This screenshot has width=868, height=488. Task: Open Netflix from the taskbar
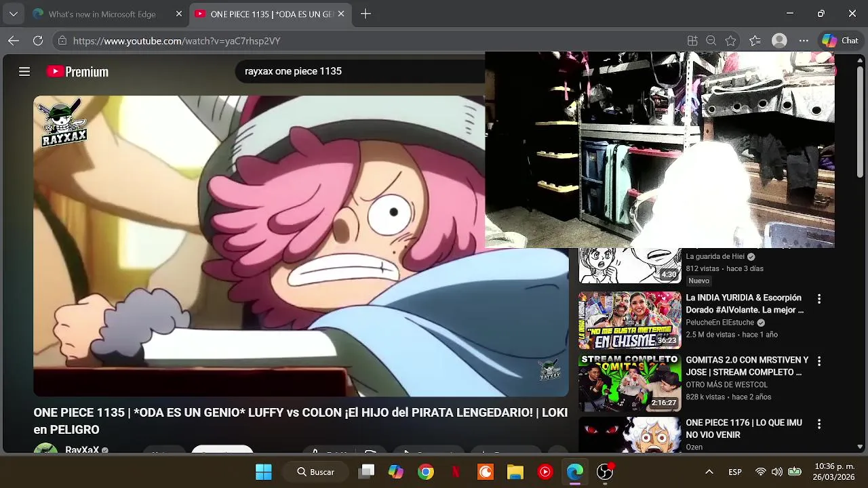[456, 472]
